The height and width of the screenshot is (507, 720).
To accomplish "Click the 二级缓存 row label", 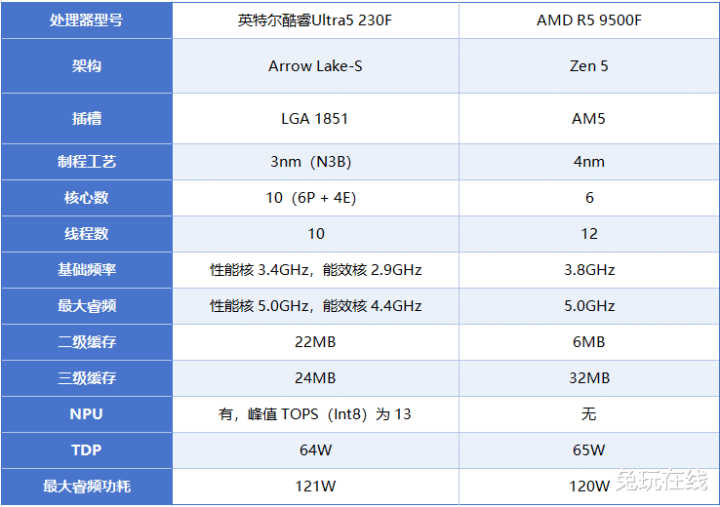I will [87, 342].
